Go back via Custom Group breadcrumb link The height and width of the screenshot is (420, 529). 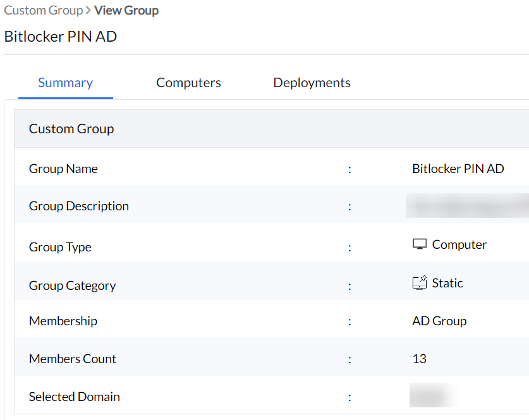(x=43, y=11)
